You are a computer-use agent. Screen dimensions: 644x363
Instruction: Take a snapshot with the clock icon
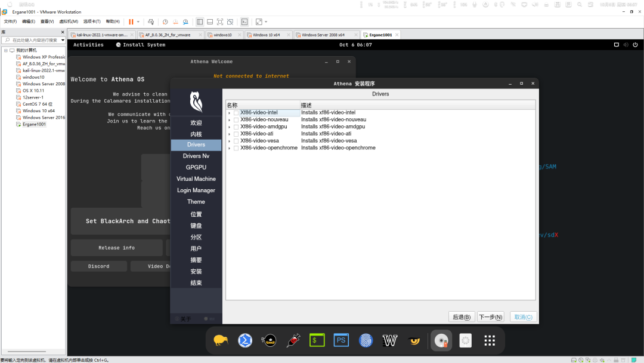(x=165, y=21)
